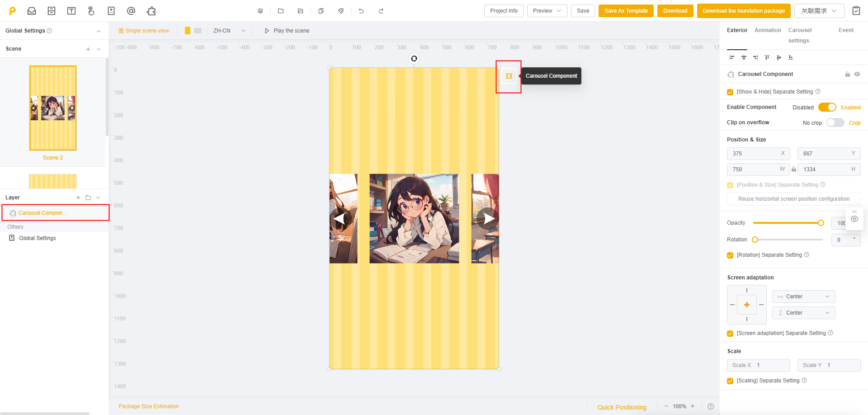868x415 pixels.
Task: Align right using the alignment icon
Action: click(755, 57)
